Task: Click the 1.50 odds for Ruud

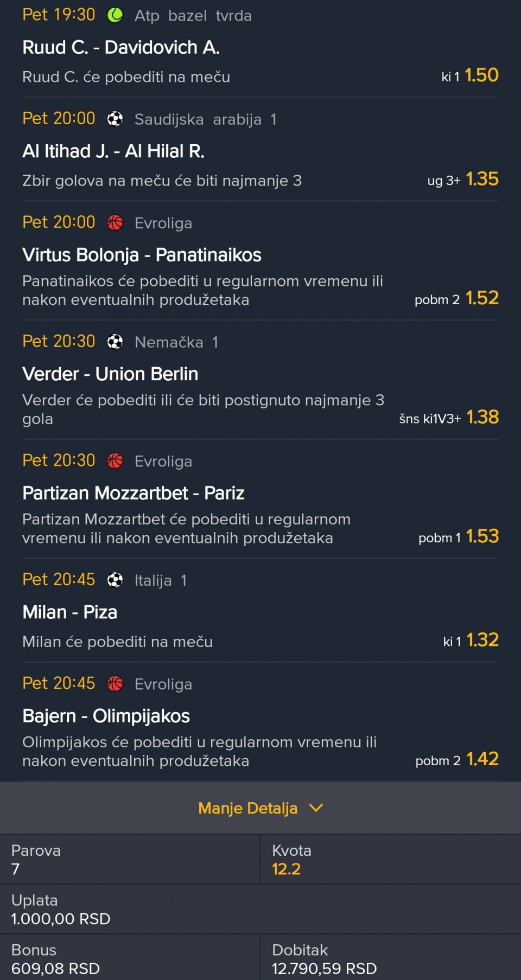Action: click(481, 75)
